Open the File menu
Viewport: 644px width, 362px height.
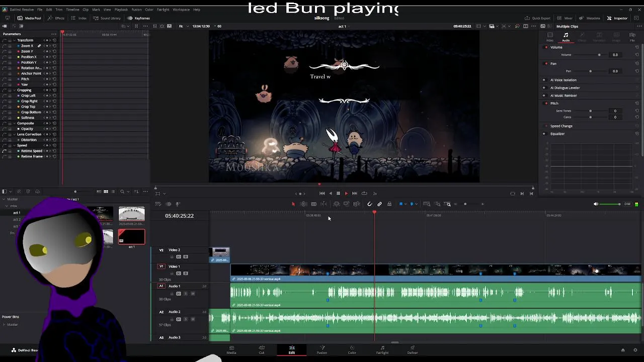tap(40, 10)
